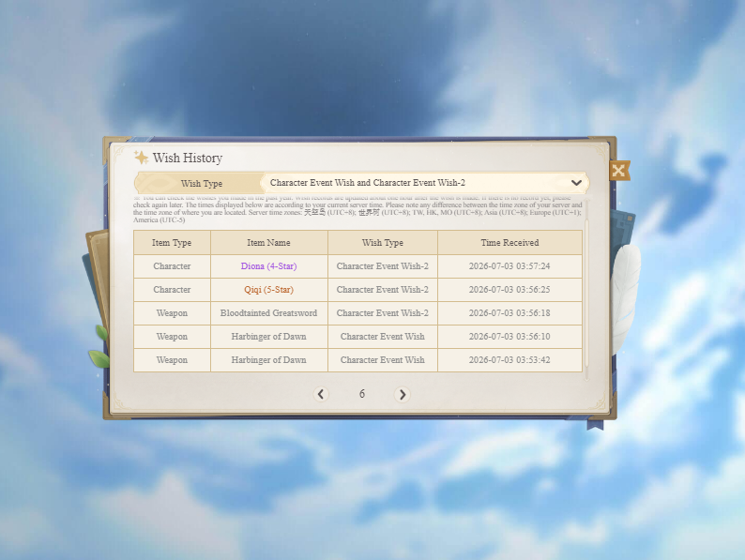The image size is (745, 560).
Task: Click Diona (4-Star) item name
Action: (x=269, y=266)
